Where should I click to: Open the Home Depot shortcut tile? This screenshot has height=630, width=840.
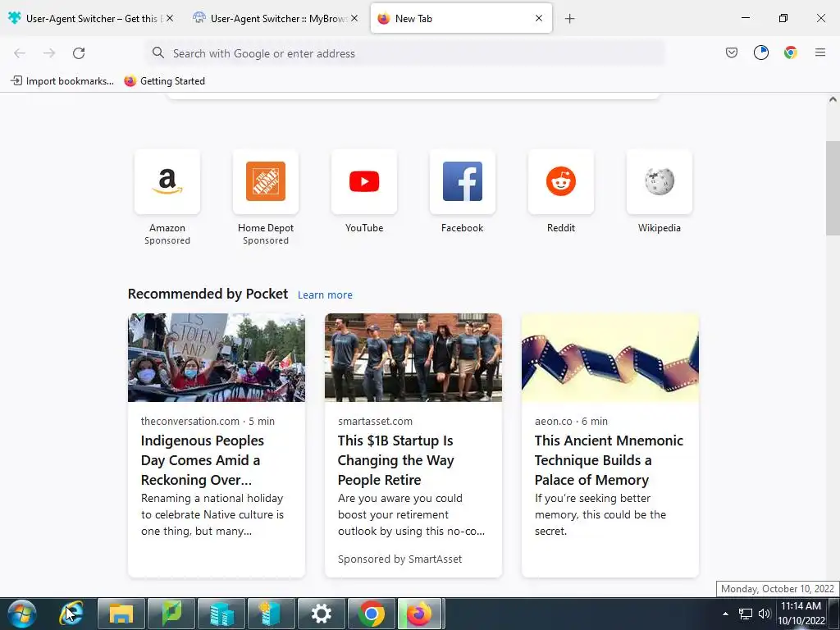(266, 181)
